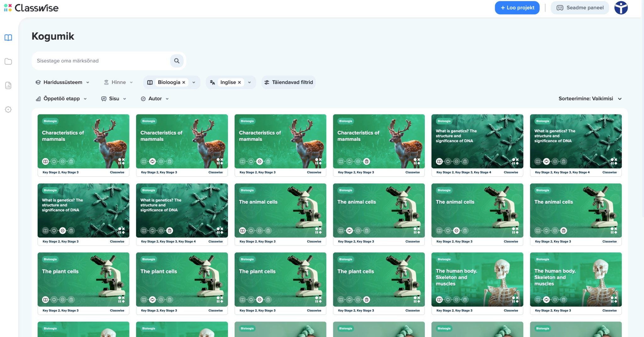
Task: Remove the Inglise language filter
Action: (x=239, y=82)
